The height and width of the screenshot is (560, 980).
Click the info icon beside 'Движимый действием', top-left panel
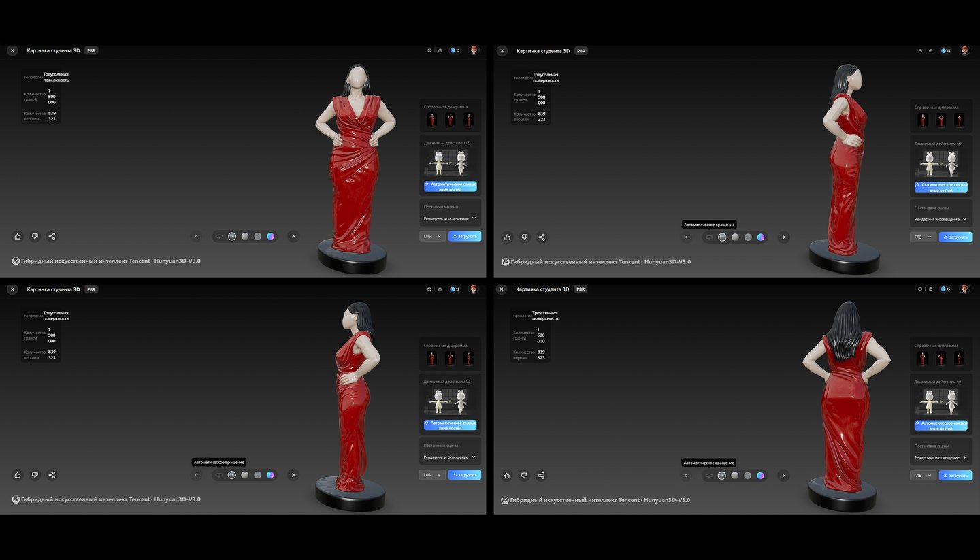point(469,143)
